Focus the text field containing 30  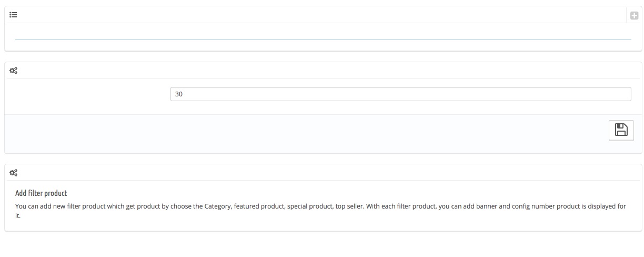pyautogui.click(x=400, y=94)
